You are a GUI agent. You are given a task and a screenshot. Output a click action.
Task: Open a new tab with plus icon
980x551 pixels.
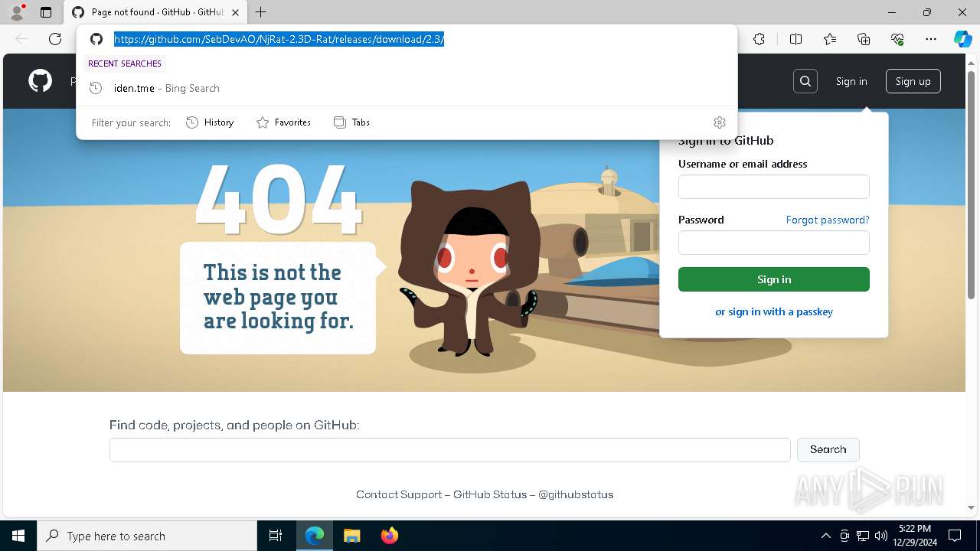(x=261, y=12)
